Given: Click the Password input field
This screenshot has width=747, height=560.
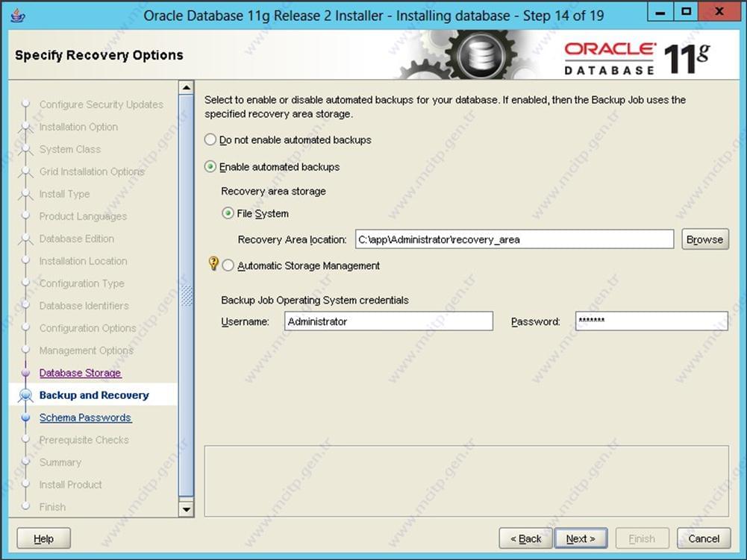Looking at the screenshot, I should [651, 321].
